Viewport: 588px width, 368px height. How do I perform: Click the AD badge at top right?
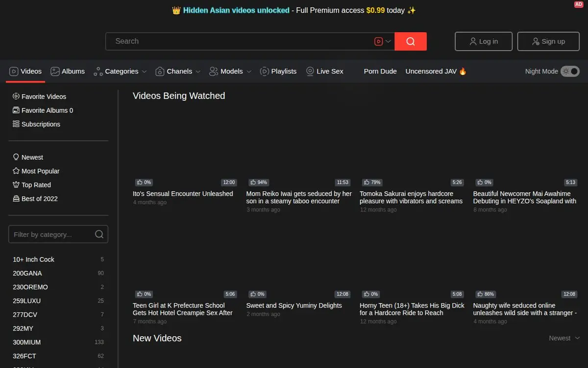(x=579, y=4)
